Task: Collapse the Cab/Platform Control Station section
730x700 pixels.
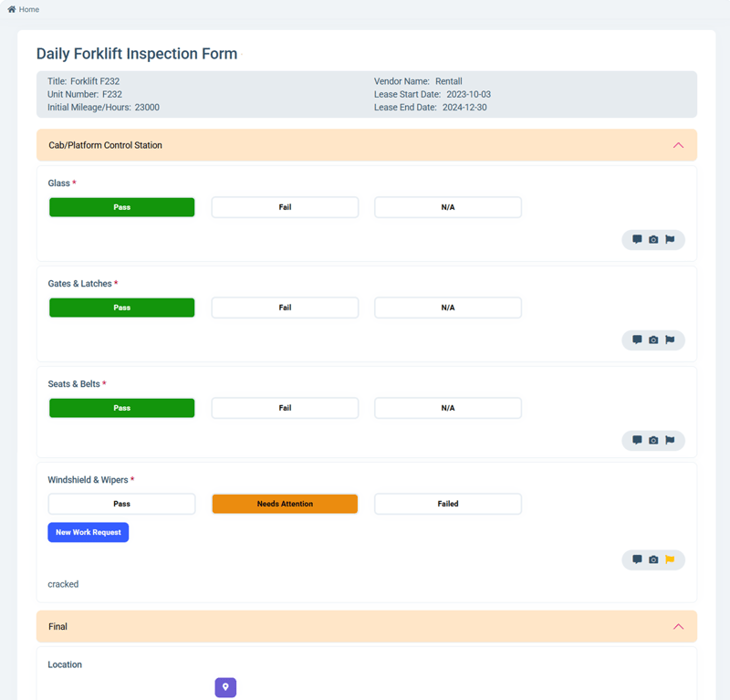Action: click(x=678, y=145)
